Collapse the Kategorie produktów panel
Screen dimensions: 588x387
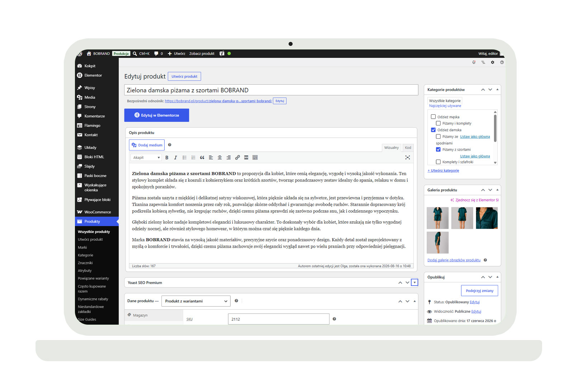tap(497, 90)
